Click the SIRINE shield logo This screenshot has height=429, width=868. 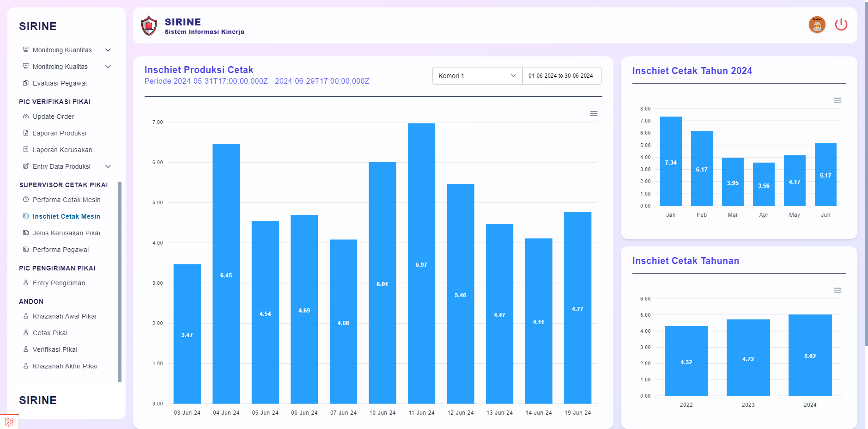[149, 25]
